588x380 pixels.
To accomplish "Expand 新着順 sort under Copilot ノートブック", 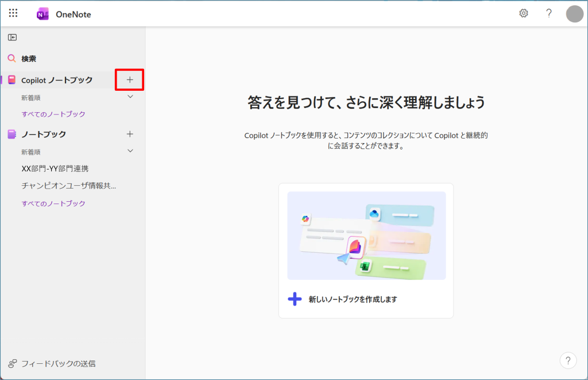I will point(130,97).
